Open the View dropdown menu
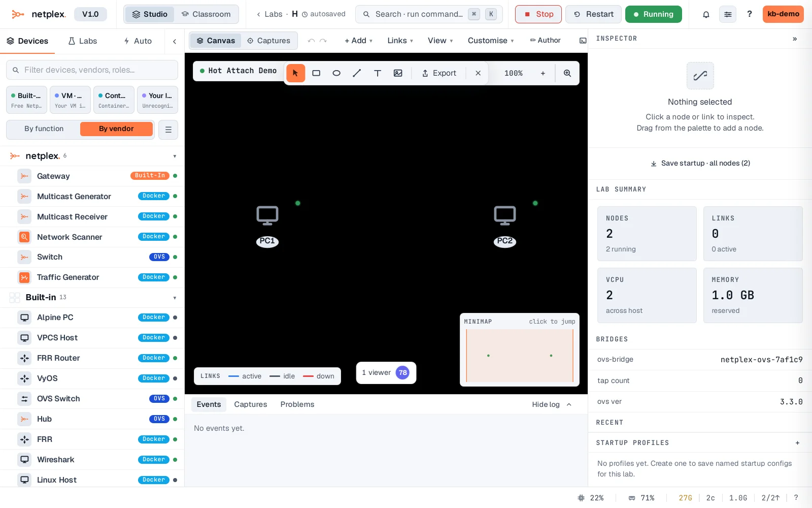Viewport: 812px width, 508px height. click(x=440, y=41)
